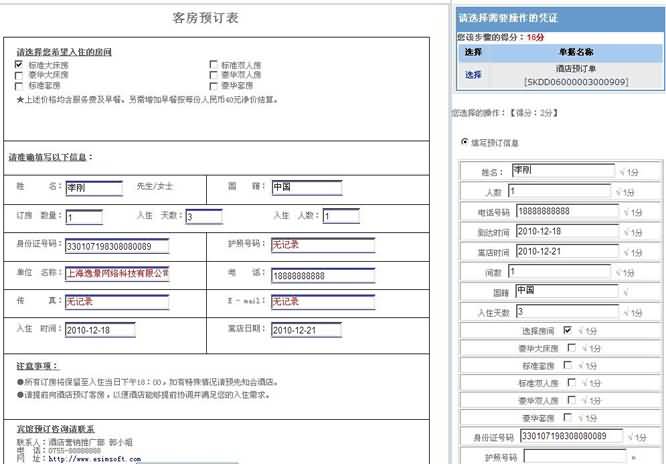Check the 豪华大床房 checkbox in left form

click(19, 75)
